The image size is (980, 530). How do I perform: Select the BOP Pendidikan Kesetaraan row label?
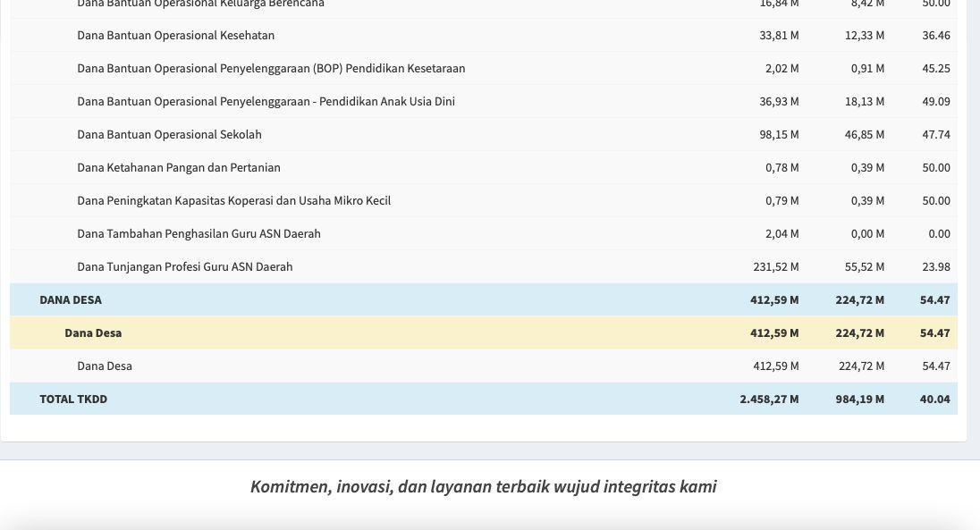pyautogui.click(x=271, y=69)
